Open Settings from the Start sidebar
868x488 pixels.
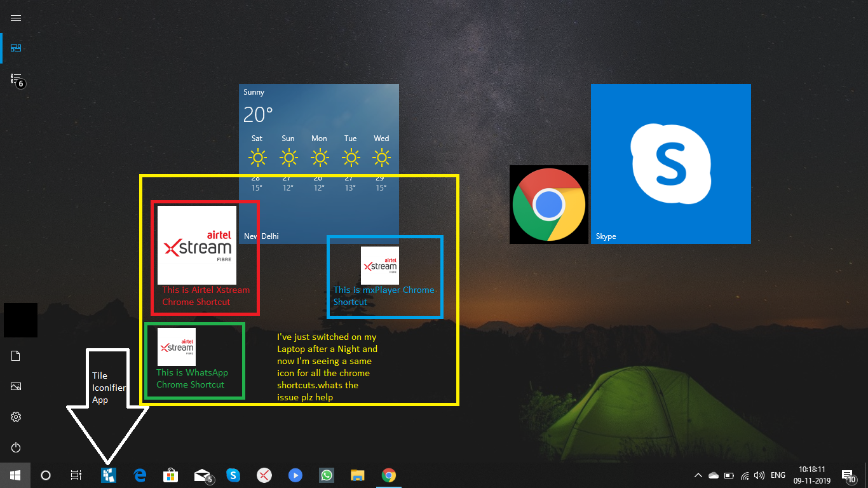click(15, 417)
